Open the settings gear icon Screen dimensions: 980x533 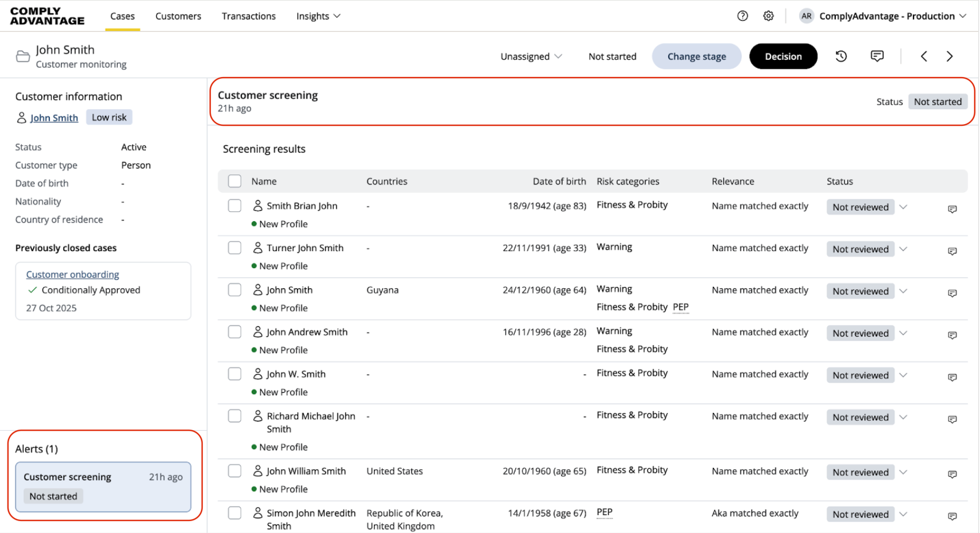tap(768, 16)
